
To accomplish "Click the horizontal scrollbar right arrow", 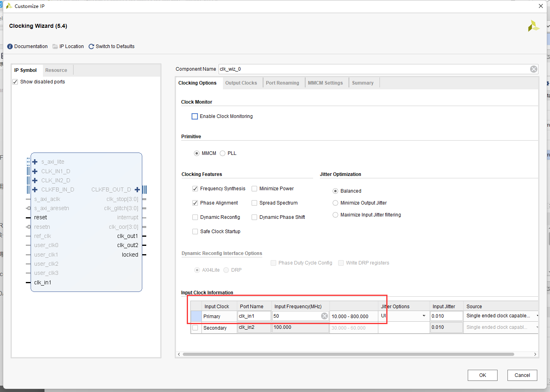I will pos(535,354).
